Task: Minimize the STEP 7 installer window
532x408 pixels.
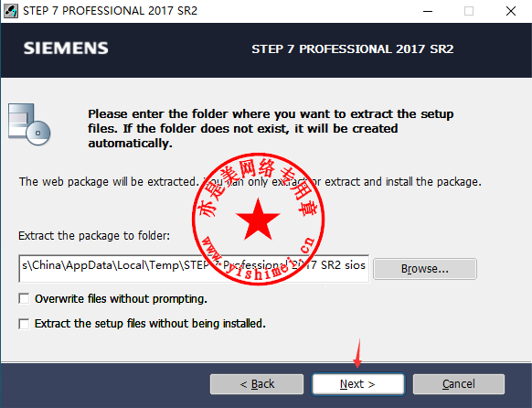Action: point(428,11)
